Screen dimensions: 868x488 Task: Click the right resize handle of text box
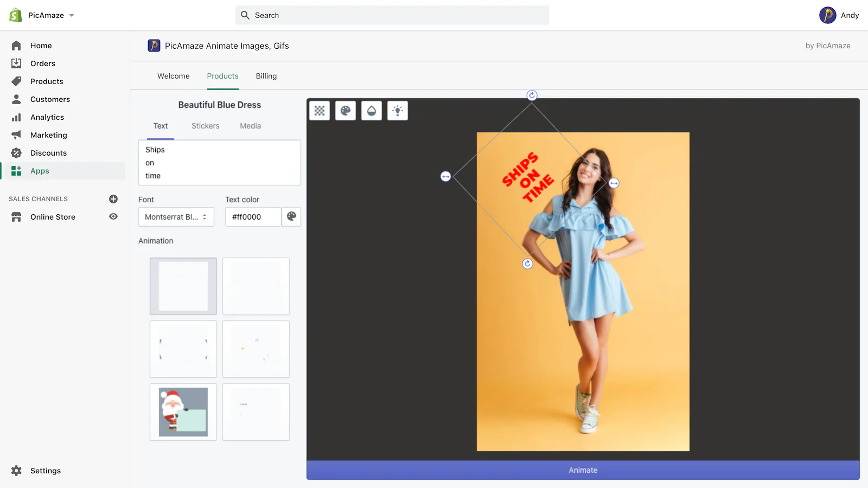tap(614, 183)
